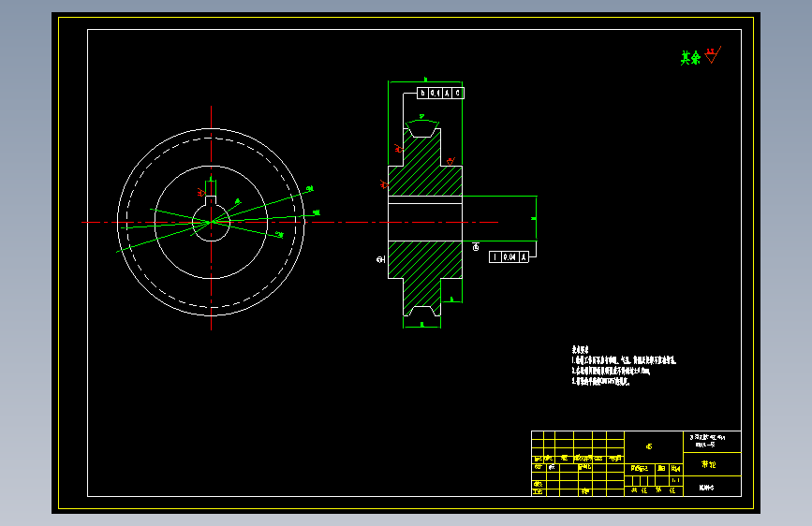Select the lower right step dimension
Viewport: 812px width, 526px height.
click(x=451, y=300)
